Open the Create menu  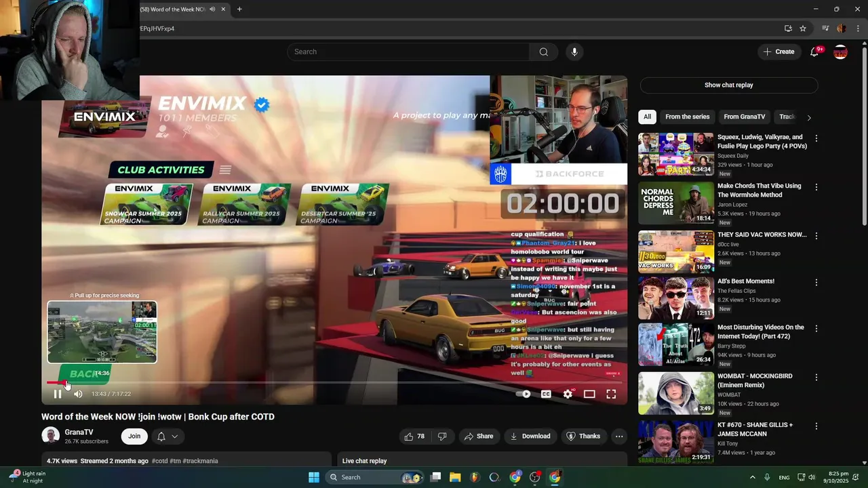point(778,52)
